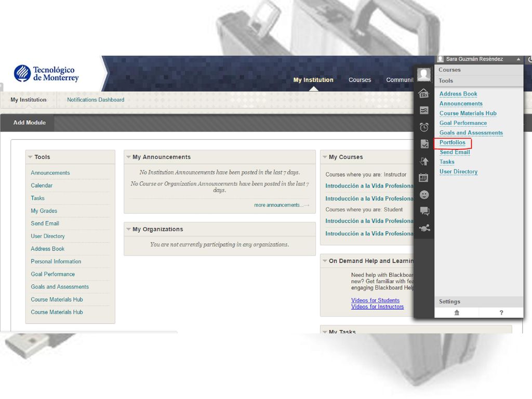Collapse the user menu arrow beside Sara Guzmán Reséndez
Image resolution: width=532 pixels, height=399 pixels.
pos(518,59)
